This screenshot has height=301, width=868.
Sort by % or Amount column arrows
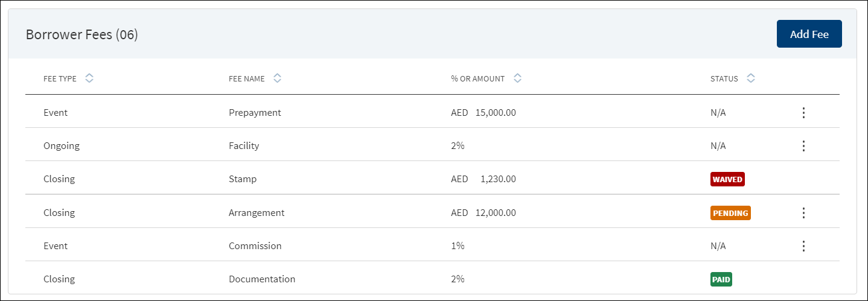(x=517, y=78)
